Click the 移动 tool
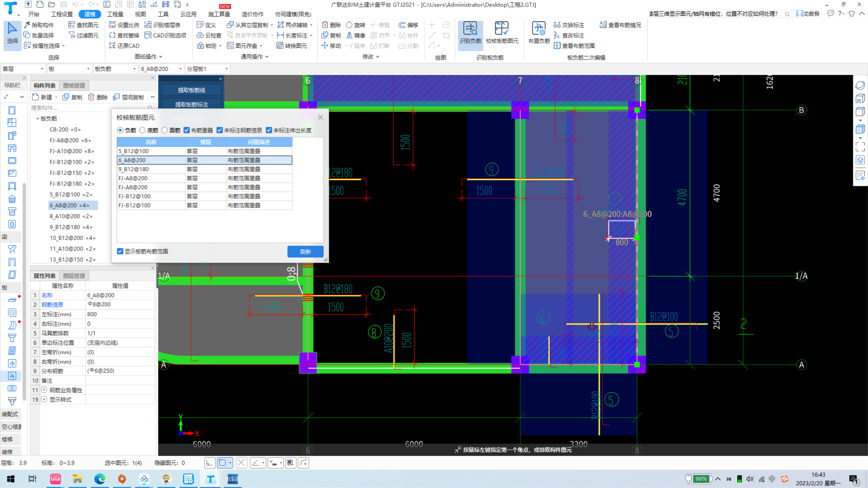The image size is (868, 488). [331, 46]
